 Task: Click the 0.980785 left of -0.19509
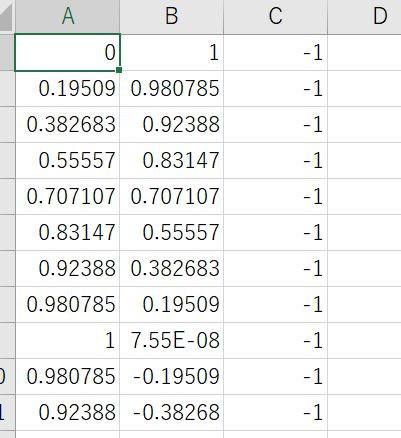(x=67, y=377)
